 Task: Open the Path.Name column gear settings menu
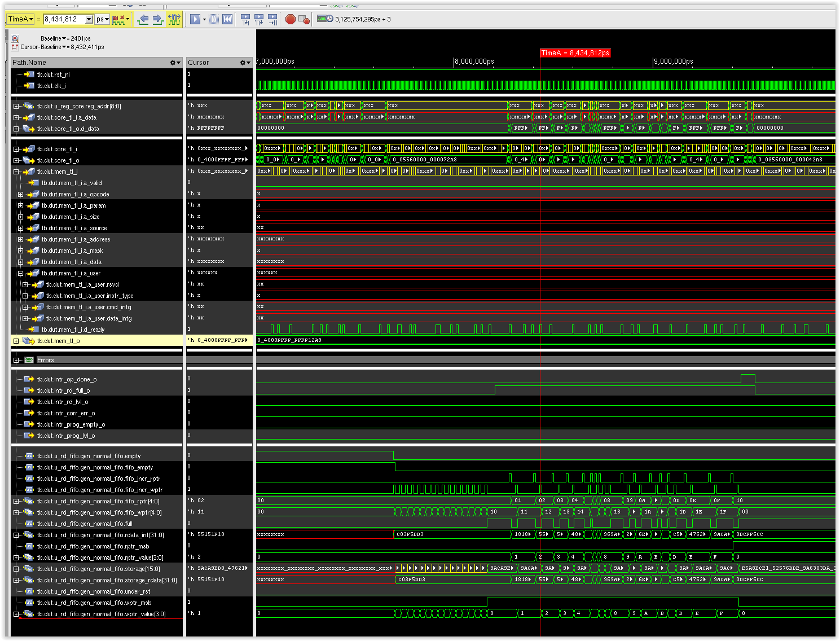tap(173, 62)
